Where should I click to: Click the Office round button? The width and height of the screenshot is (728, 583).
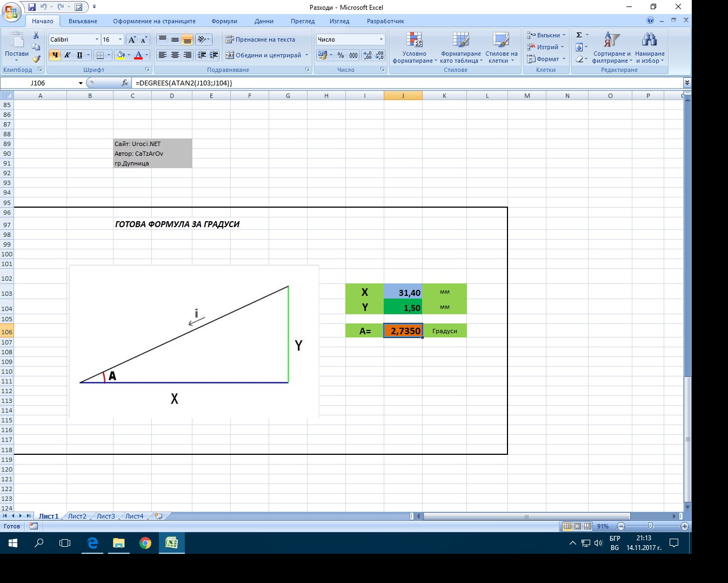tap(12, 12)
